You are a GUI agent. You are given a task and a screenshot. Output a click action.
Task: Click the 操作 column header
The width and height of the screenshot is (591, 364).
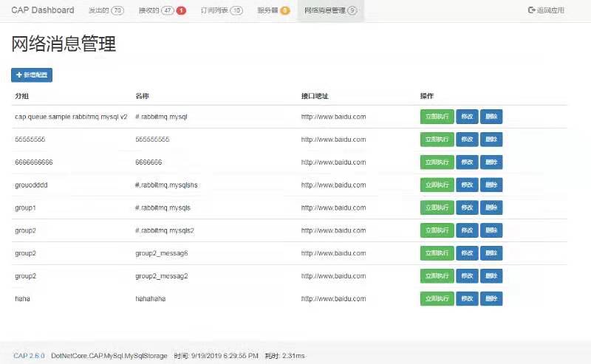(427, 96)
